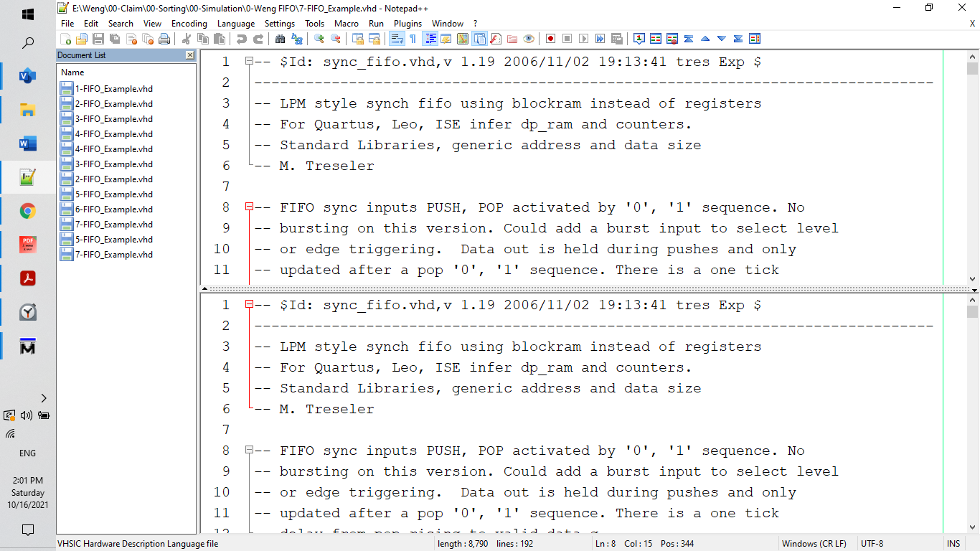The height and width of the screenshot is (551, 980).
Task: Collapse fold at line 8 in top pane
Action: coord(249,207)
